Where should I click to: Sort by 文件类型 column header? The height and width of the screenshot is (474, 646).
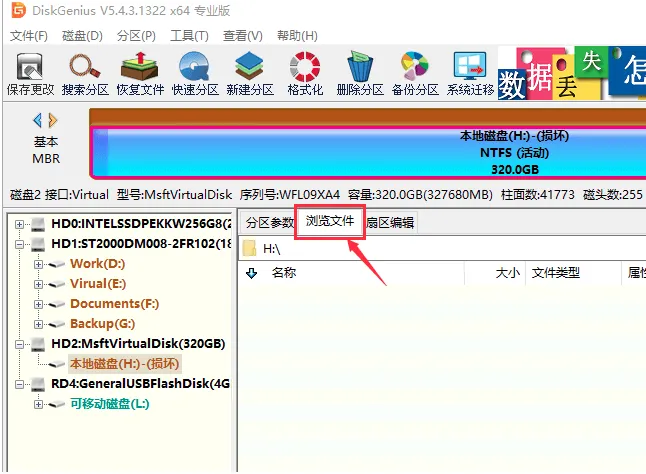pos(555,273)
